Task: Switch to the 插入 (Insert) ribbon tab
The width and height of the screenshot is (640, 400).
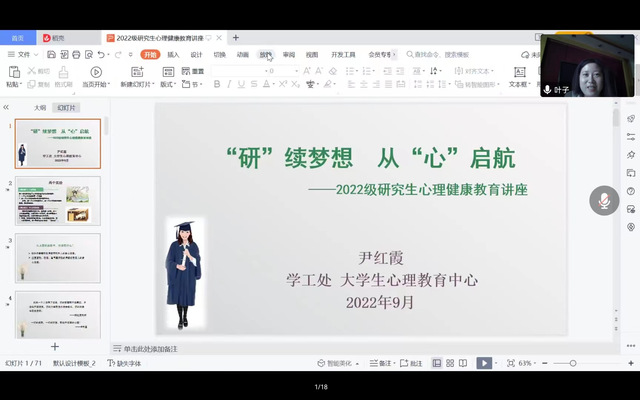Action: (174, 55)
